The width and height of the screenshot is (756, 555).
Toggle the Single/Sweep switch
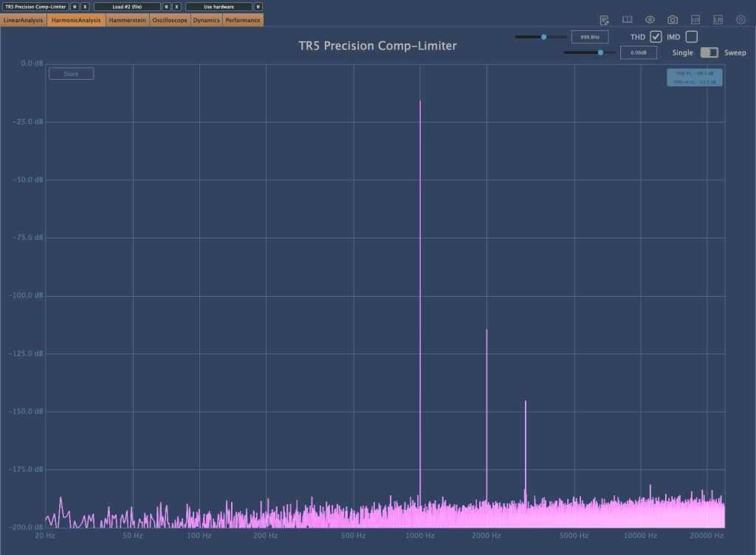coord(709,52)
